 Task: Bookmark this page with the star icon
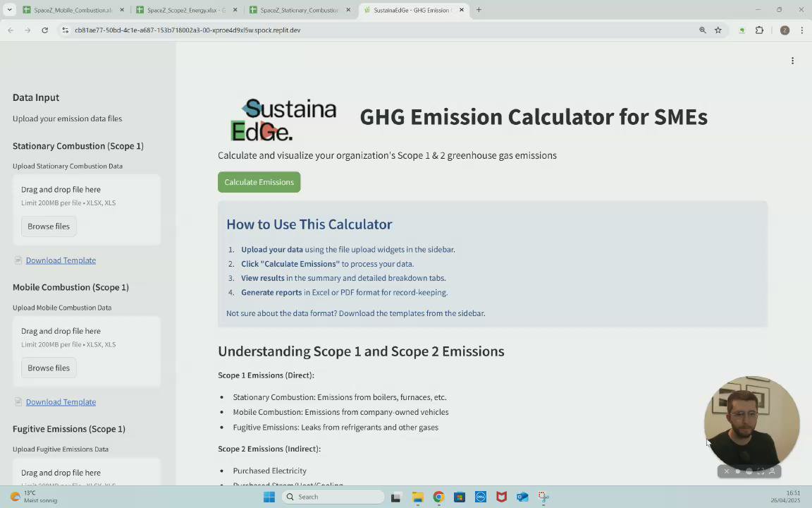tap(718, 30)
